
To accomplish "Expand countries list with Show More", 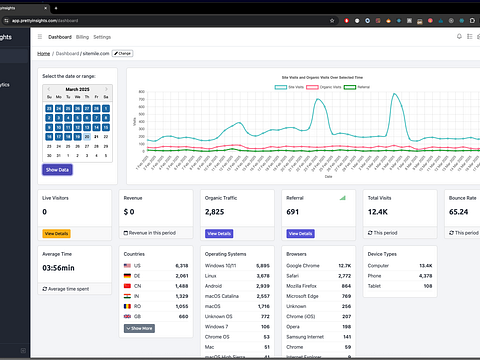I will (x=139, y=328).
